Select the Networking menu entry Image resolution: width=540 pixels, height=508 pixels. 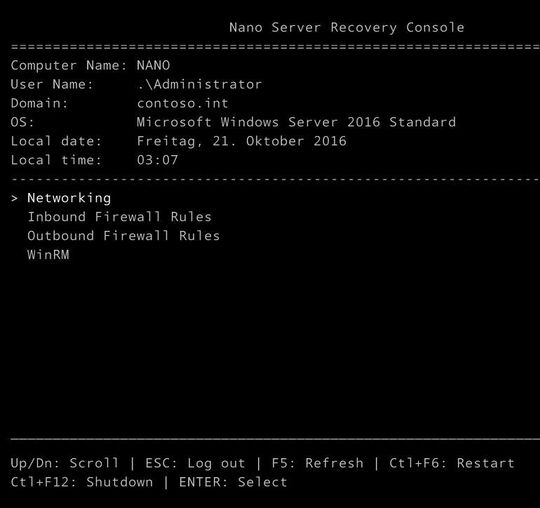[x=69, y=198]
